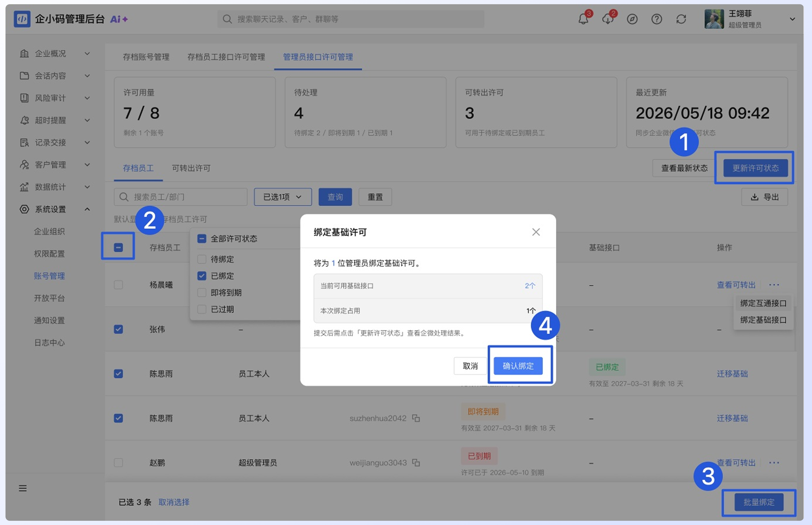Check the 杨晨曦 row checkbox
Viewport: 812px width, 525px height.
[x=118, y=285]
